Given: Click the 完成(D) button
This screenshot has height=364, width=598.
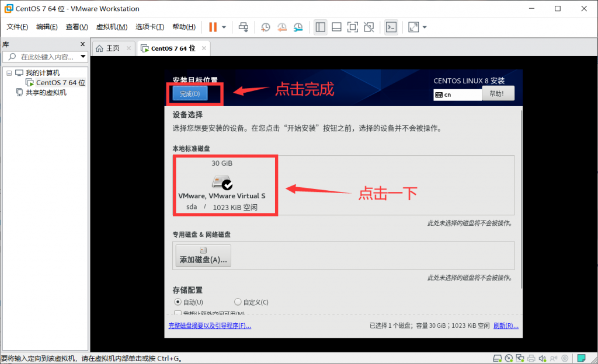Looking at the screenshot, I should pyautogui.click(x=190, y=94).
